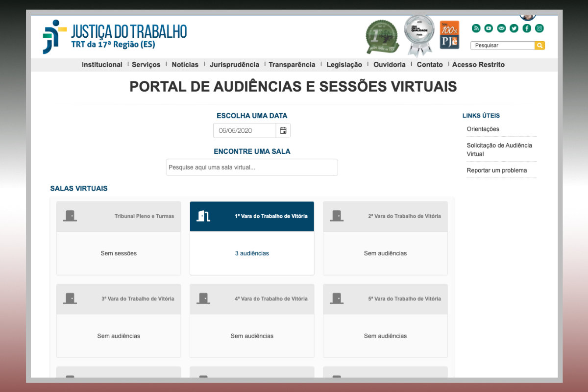Click the virtual room search field
The image size is (588, 392).
[252, 167]
